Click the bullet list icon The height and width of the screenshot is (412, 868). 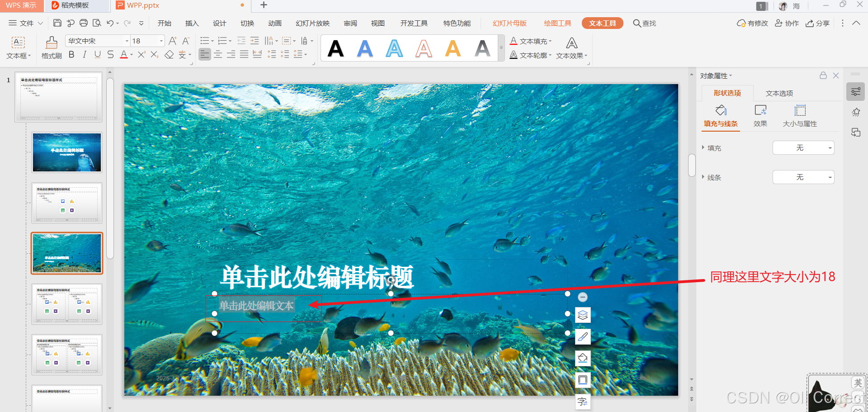205,41
